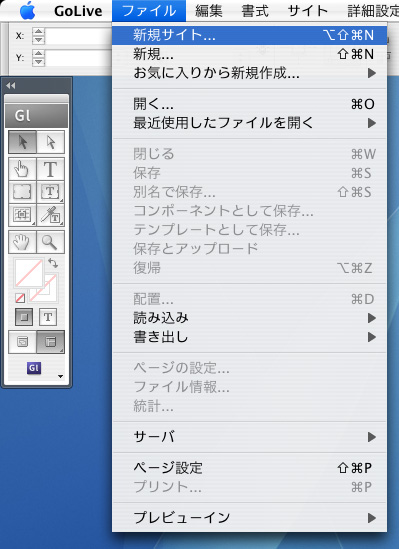This screenshot has height=549, width=399.
Task: Click the X value stepper arrows
Action: 38,36
